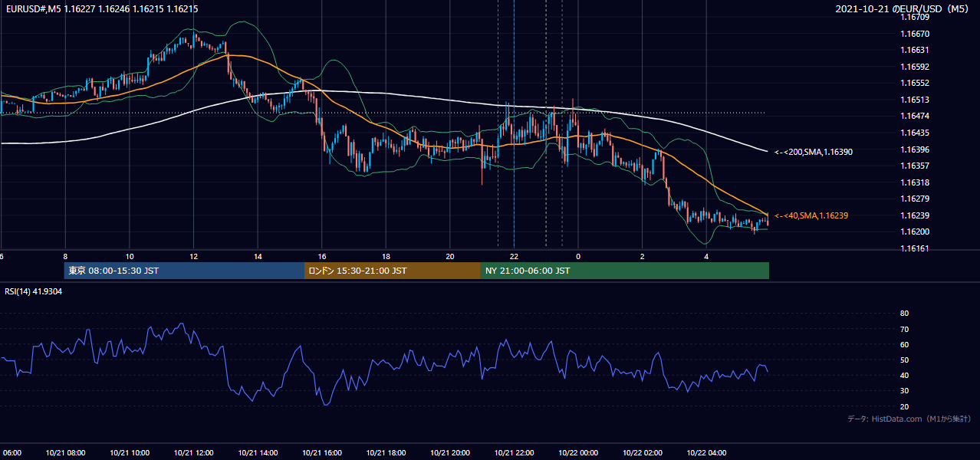Click the 06:00 bottom time axis label
The height and width of the screenshot is (460, 980).
[11, 452]
